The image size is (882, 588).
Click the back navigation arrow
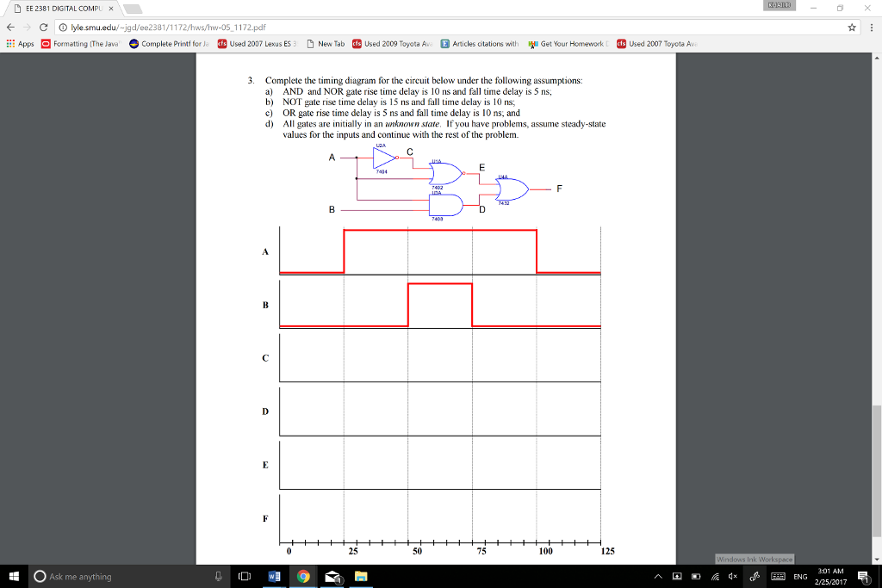point(10,27)
